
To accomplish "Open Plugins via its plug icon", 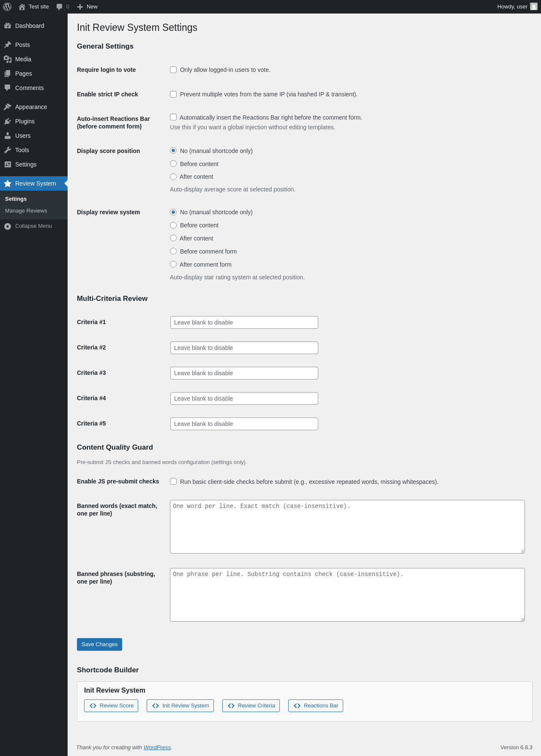I will 8,121.
